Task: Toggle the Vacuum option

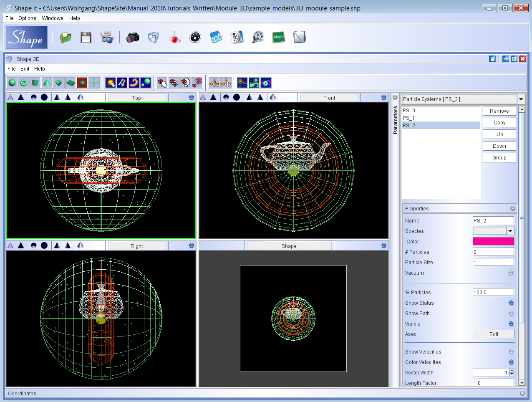Action: click(x=511, y=273)
